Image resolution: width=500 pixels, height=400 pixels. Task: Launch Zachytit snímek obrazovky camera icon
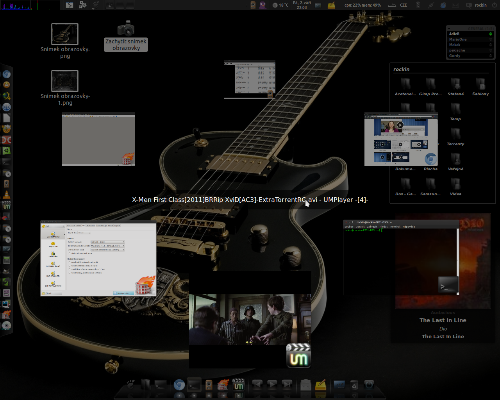pos(126,36)
